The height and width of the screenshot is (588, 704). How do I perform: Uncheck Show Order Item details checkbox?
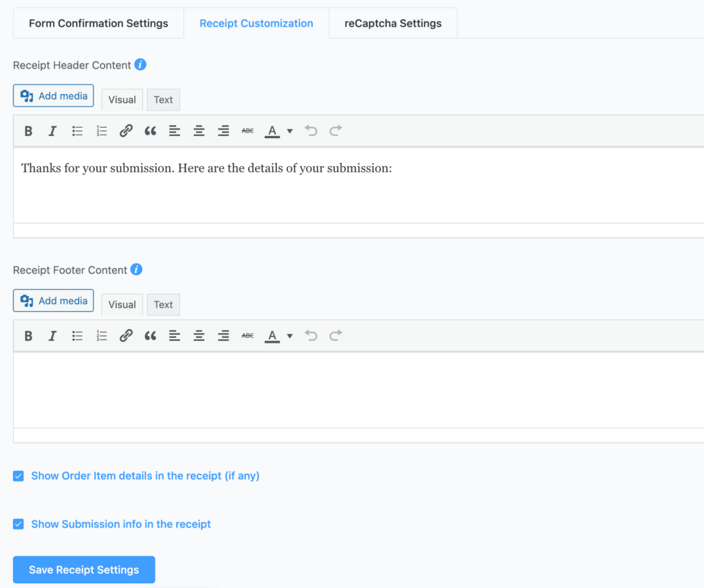pyautogui.click(x=19, y=476)
